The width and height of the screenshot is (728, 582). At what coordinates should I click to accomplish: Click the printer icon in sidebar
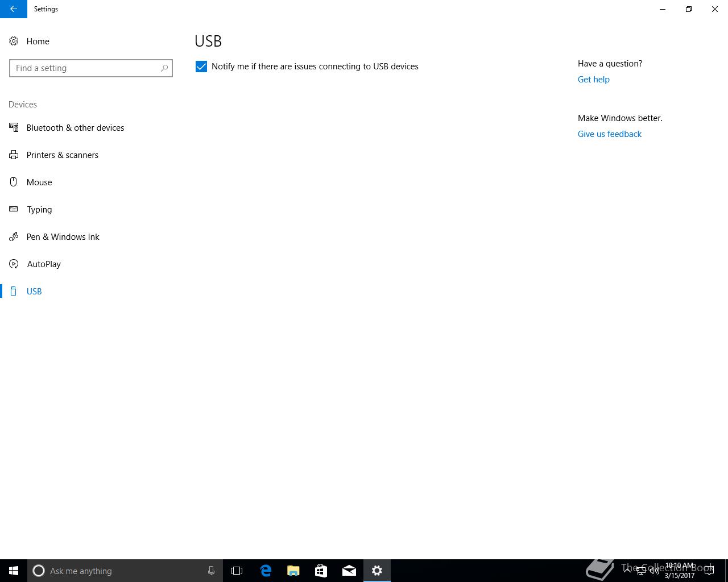[x=14, y=155]
